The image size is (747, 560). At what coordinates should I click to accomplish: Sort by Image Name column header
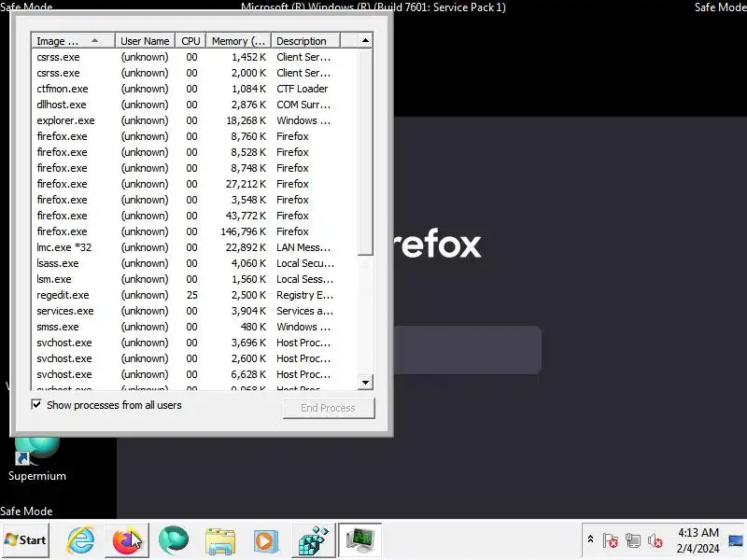(x=73, y=41)
